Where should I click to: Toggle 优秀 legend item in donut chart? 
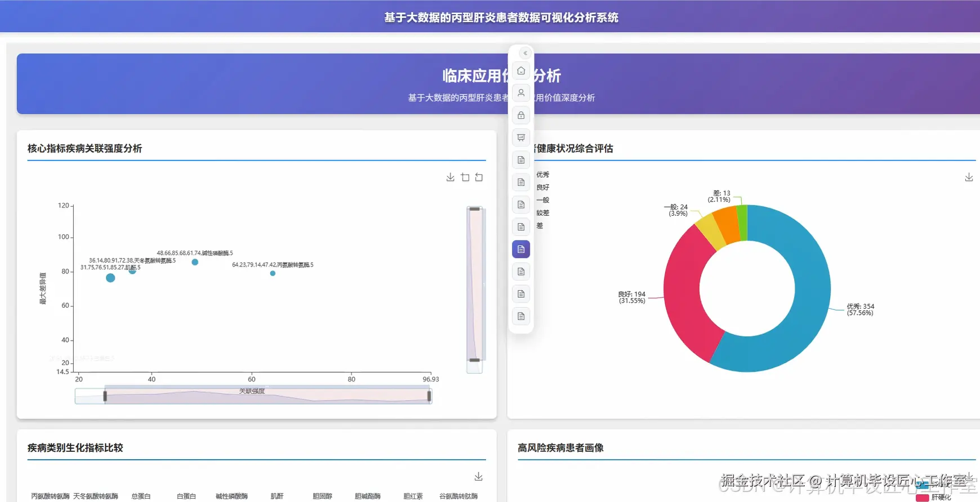(x=542, y=175)
